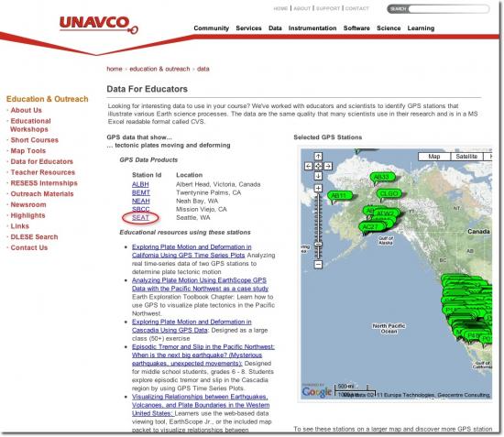Pan map left with arrow control
Viewport: 504px width, 437px height.
pyautogui.click(x=308, y=166)
